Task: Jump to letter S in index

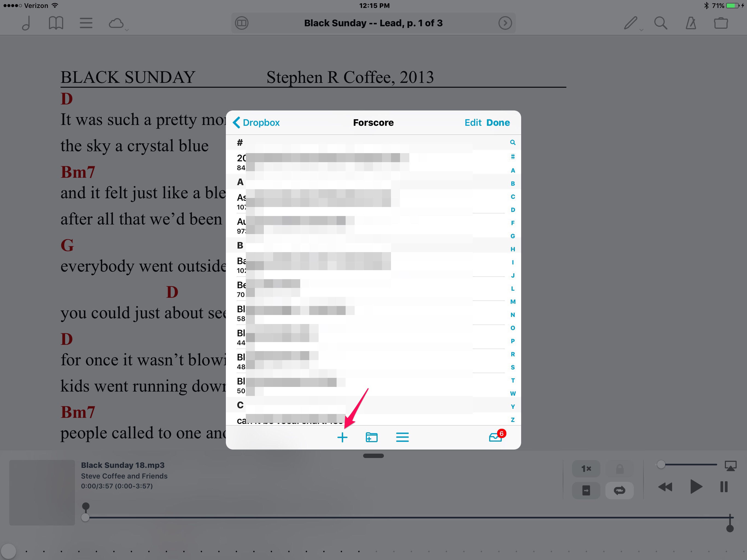Action: [513, 367]
